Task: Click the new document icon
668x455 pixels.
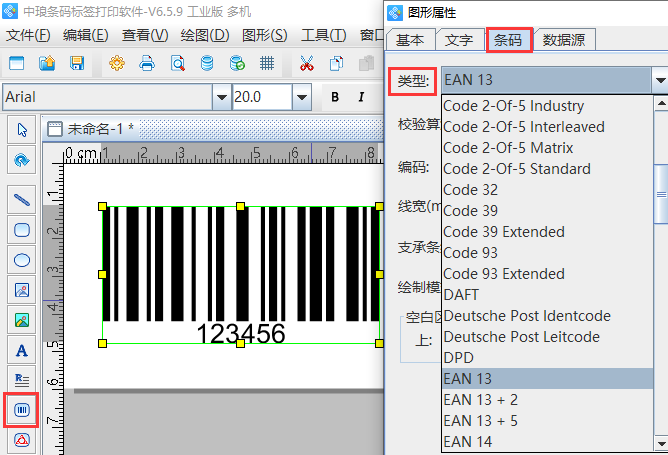Action: coord(16,64)
